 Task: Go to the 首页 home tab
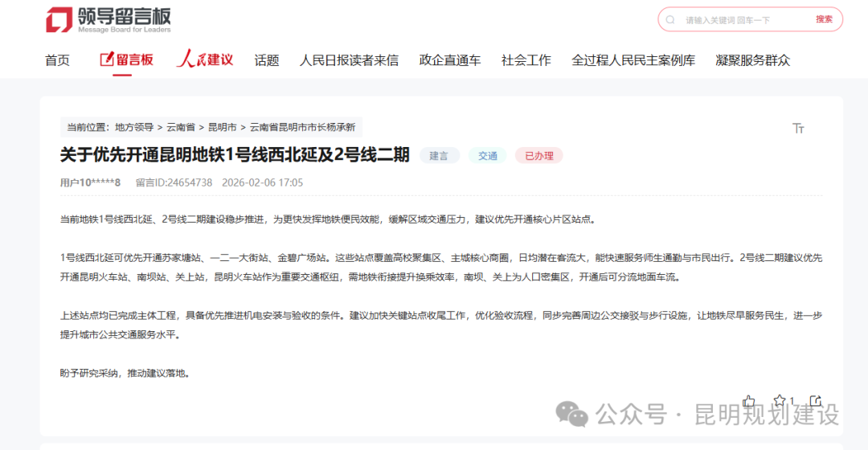click(x=57, y=60)
